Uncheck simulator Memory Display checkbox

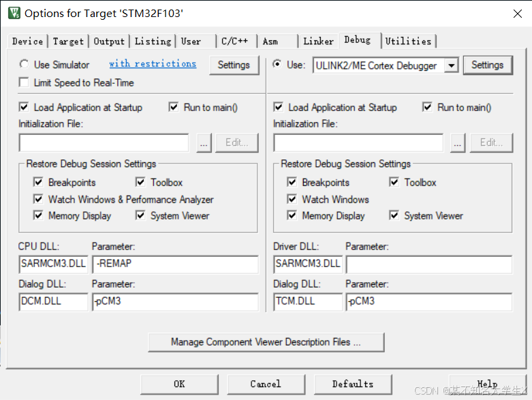pyautogui.click(x=38, y=215)
